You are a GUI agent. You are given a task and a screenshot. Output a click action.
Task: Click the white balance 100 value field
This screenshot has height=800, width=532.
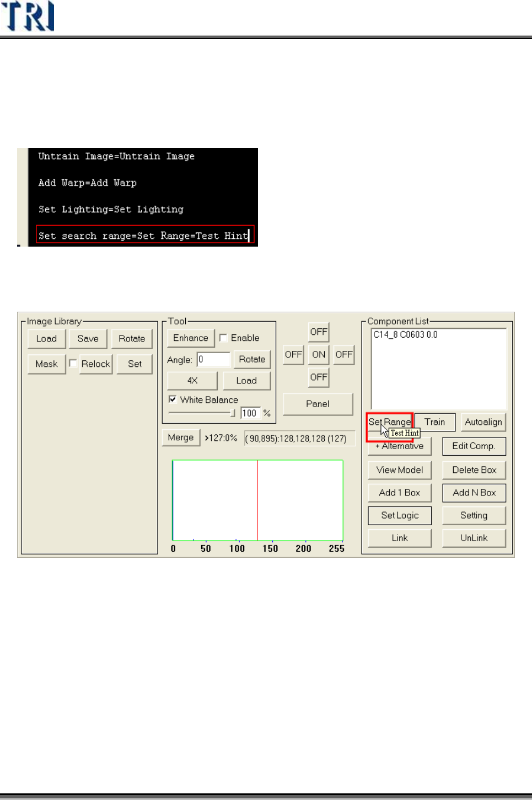(x=250, y=413)
